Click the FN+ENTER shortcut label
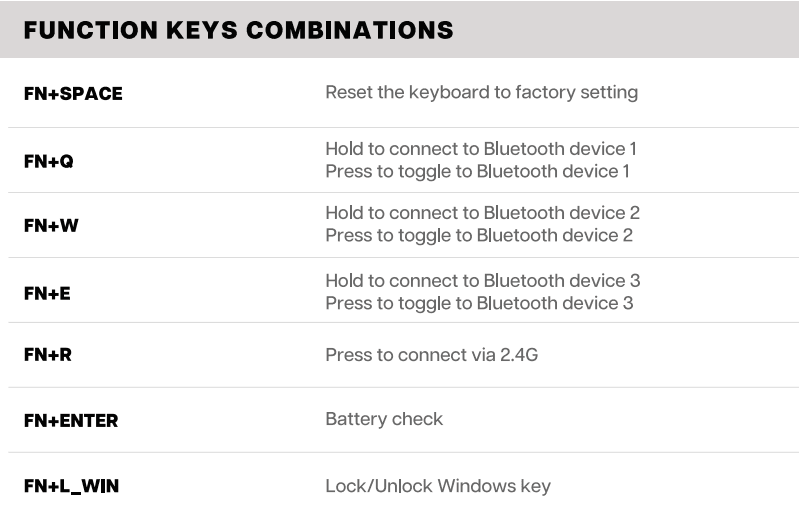The height and width of the screenshot is (523, 799). click(x=71, y=421)
